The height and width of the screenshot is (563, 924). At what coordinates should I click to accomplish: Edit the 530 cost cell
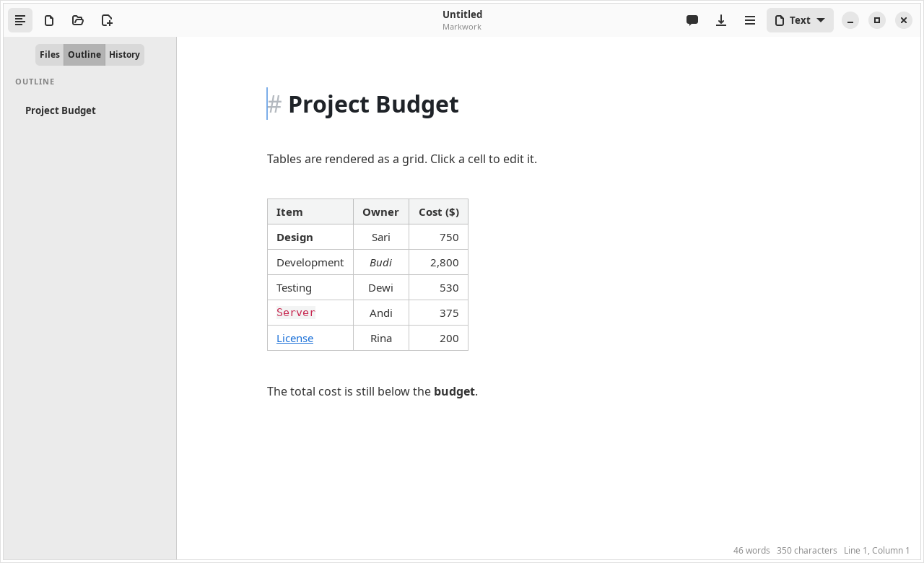click(x=439, y=287)
